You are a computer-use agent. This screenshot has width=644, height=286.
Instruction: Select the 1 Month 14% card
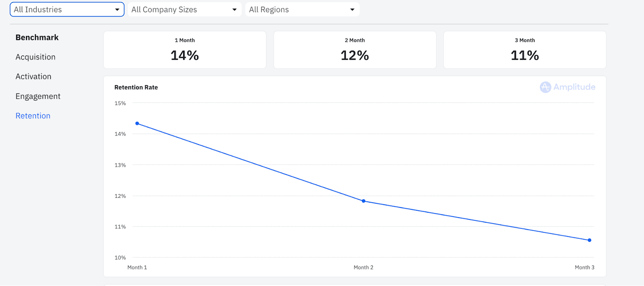(185, 50)
